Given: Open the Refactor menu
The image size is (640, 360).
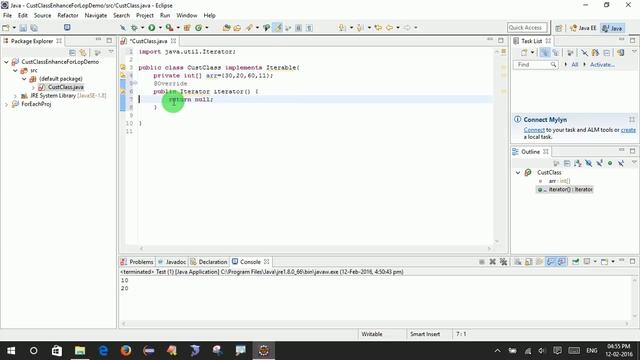Looking at the screenshot, I should tap(68, 15).
